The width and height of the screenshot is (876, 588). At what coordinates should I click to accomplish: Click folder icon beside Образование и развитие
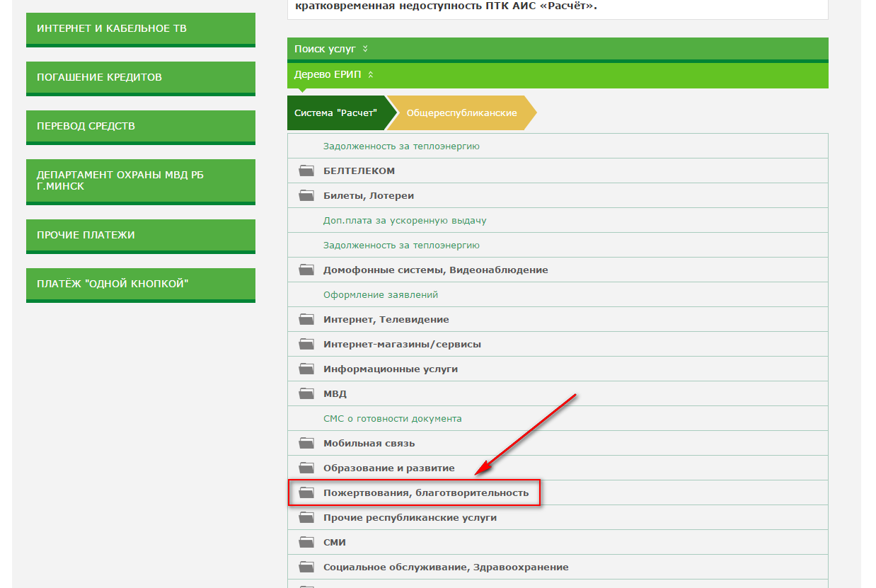click(306, 468)
